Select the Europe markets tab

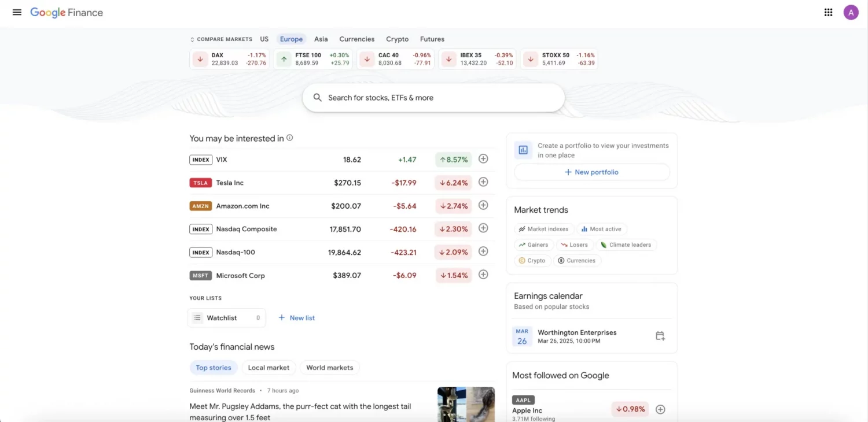[291, 39]
